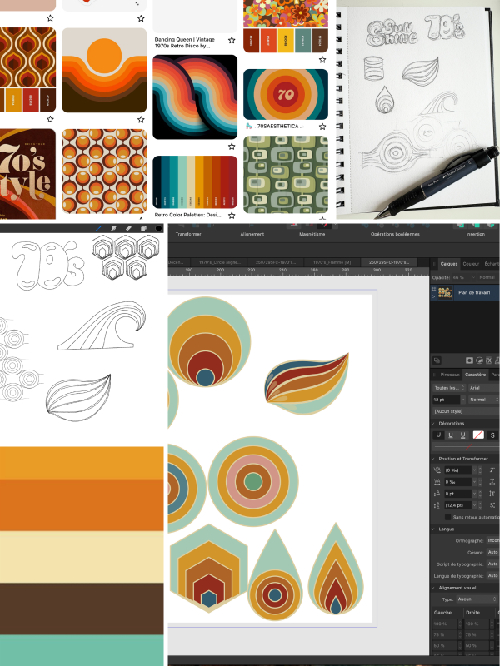Image resolution: width=500 pixels, height=666 pixels.
Task: Open the black color dot in the sketch app
Action: [158, 229]
